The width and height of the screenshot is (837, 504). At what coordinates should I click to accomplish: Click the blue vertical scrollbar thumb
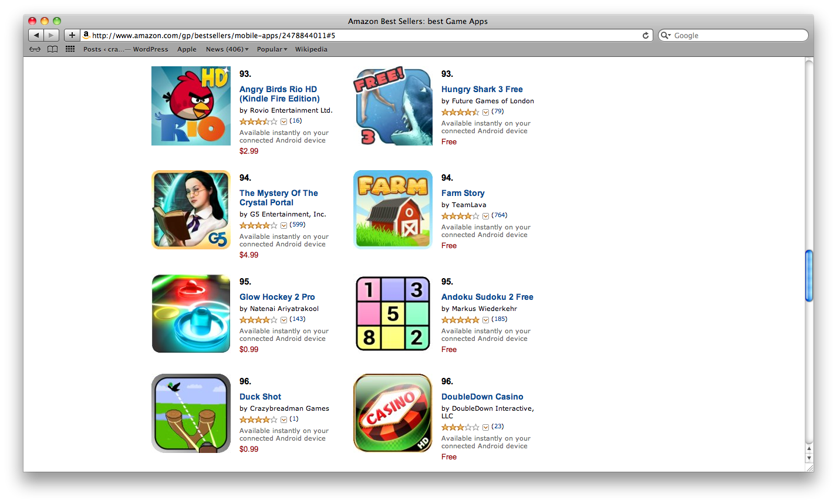pyautogui.click(x=809, y=276)
